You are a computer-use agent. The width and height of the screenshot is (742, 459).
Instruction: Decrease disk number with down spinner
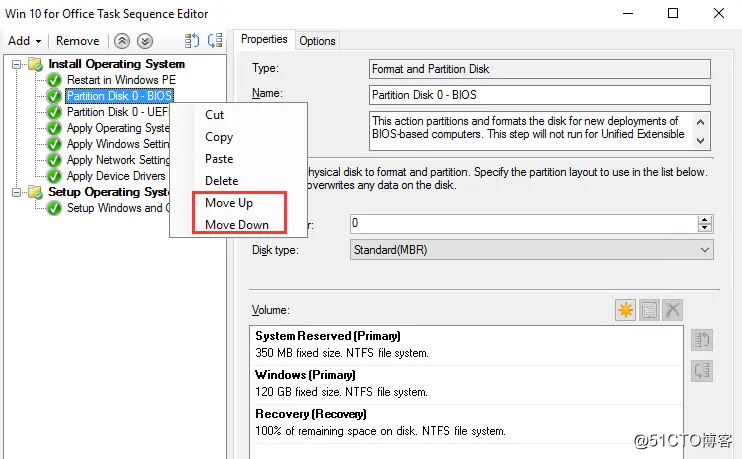pyautogui.click(x=705, y=228)
